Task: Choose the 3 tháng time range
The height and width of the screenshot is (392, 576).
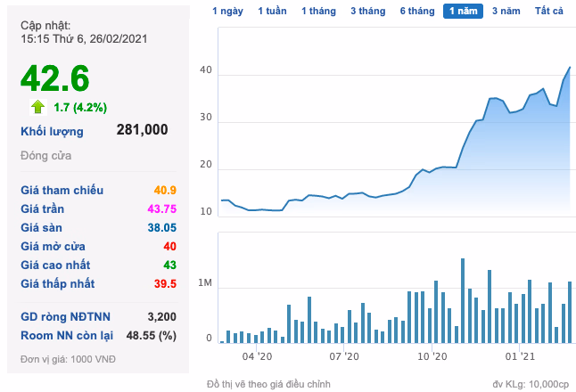Action: click(x=367, y=11)
